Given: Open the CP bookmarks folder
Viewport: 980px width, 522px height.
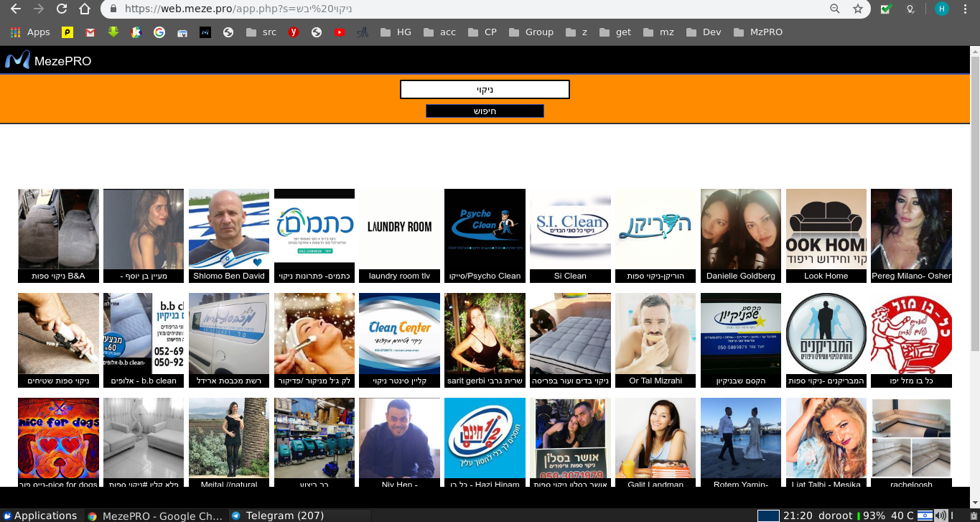Looking at the screenshot, I should (482, 32).
